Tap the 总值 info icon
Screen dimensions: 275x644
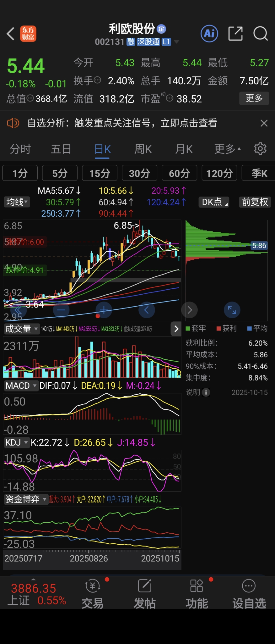pos(30,98)
